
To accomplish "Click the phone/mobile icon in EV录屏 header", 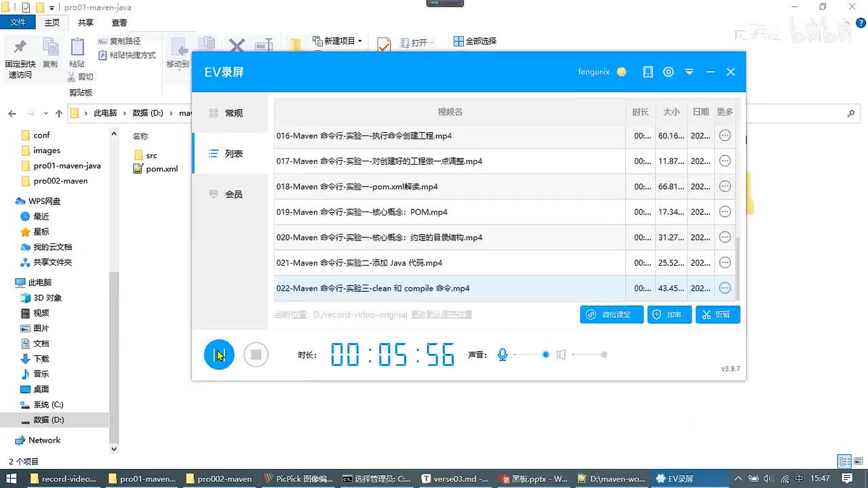I will pos(648,72).
